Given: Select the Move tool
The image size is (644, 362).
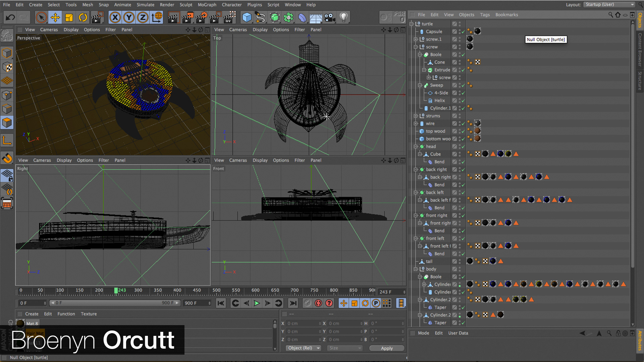Looking at the screenshot, I should [x=55, y=17].
